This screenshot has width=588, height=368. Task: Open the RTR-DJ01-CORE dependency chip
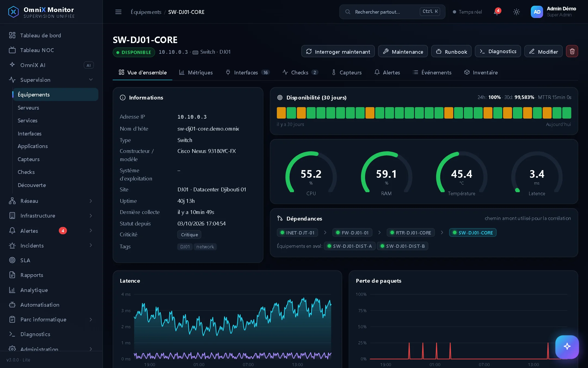point(411,233)
